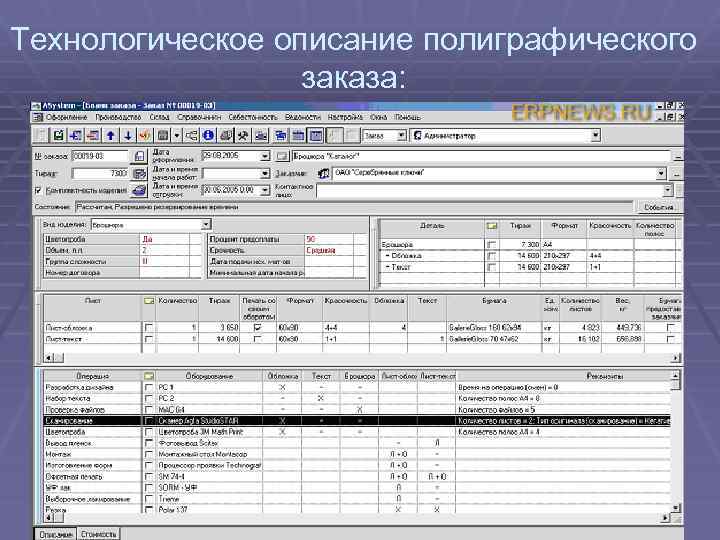Open the Дата и время начала работ dropdown
The image size is (720, 540).
(x=265, y=174)
